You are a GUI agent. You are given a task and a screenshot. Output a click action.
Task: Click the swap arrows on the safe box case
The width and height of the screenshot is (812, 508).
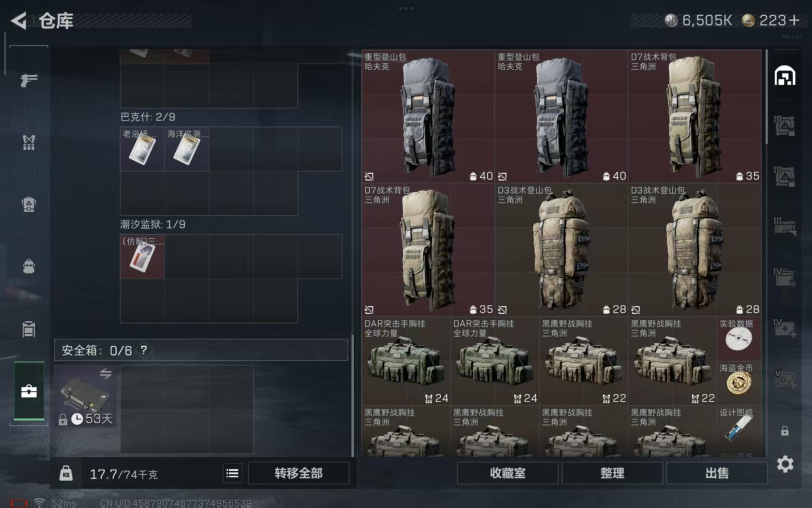coord(106,373)
